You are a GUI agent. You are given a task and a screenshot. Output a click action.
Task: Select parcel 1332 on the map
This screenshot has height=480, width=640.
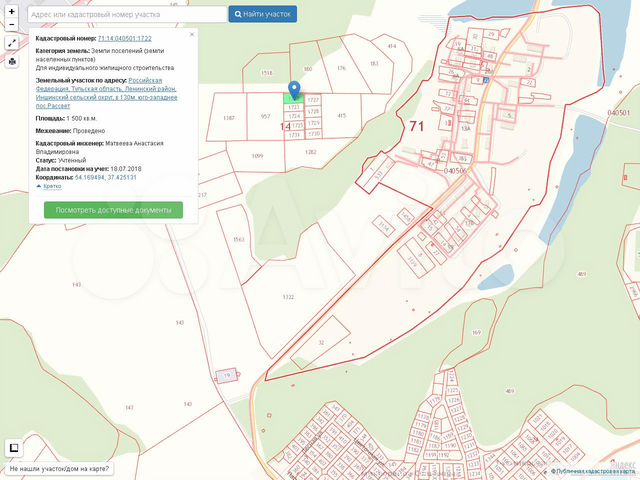(288, 297)
